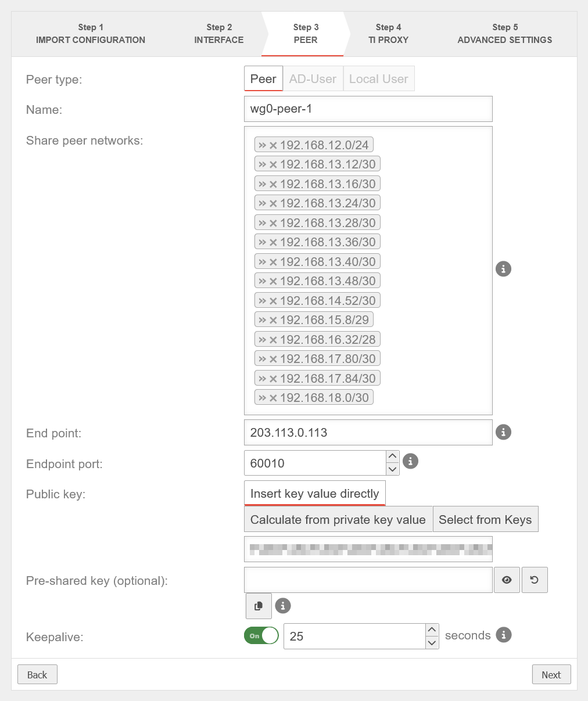Go to Step 4 TI Proxy
Image resolution: width=588 pixels, height=701 pixels.
click(388, 34)
